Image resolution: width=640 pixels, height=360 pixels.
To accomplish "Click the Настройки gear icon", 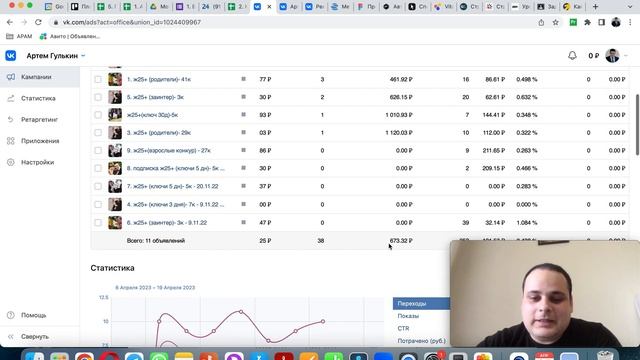I will [11, 162].
